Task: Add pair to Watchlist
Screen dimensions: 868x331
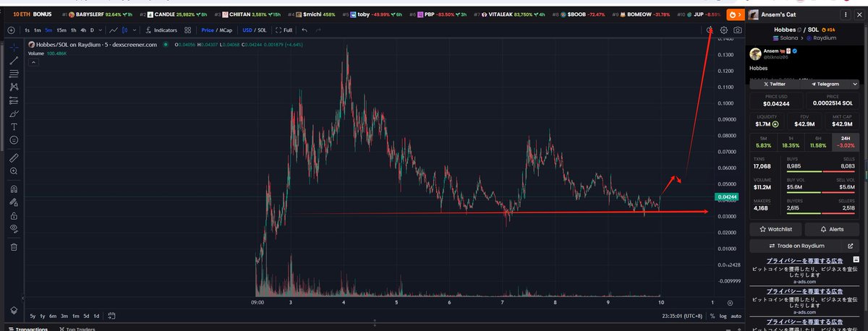Action: (776, 229)
